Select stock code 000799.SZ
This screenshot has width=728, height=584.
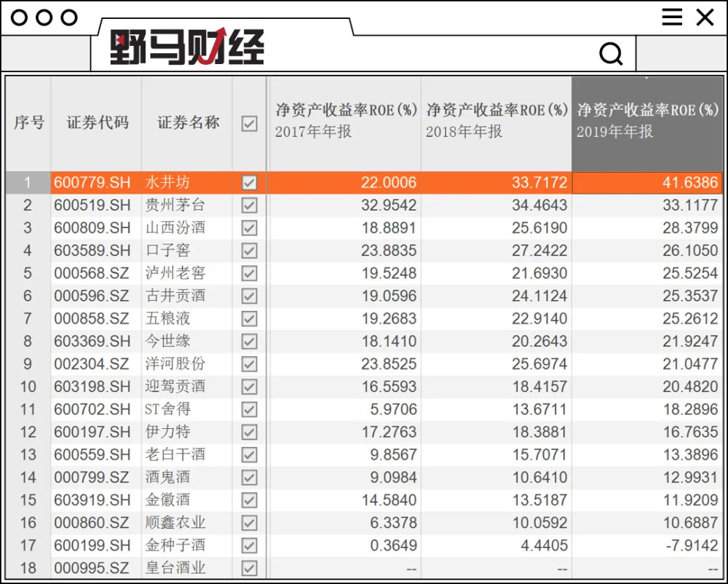click(92, 478)
